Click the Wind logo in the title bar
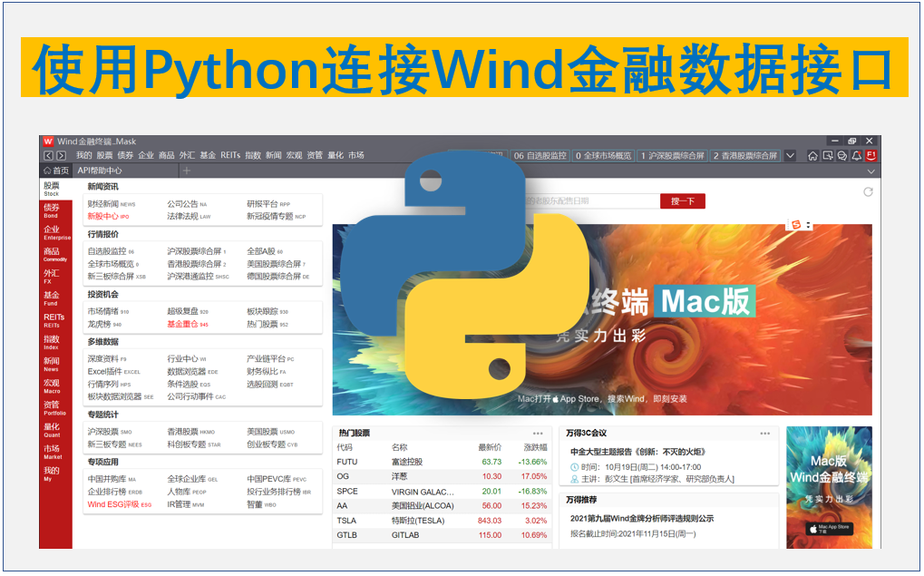Image resolution: width=924 pixels, height=576 pixels. pyautogui.click(x=47, y=141)
